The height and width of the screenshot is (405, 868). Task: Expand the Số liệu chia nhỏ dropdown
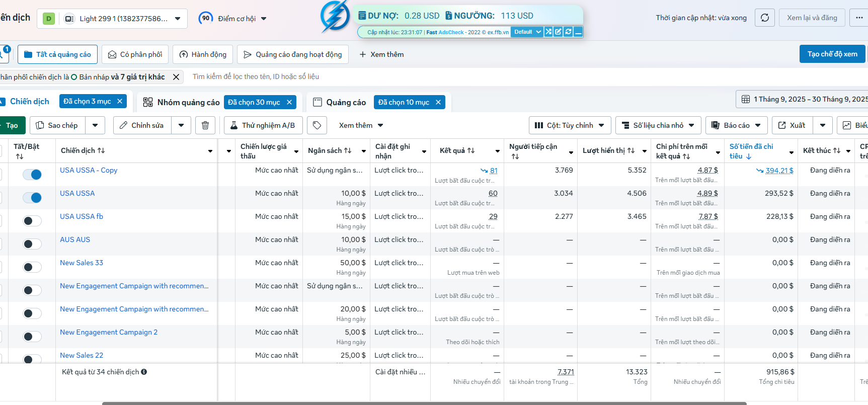[x=658, y=125]
